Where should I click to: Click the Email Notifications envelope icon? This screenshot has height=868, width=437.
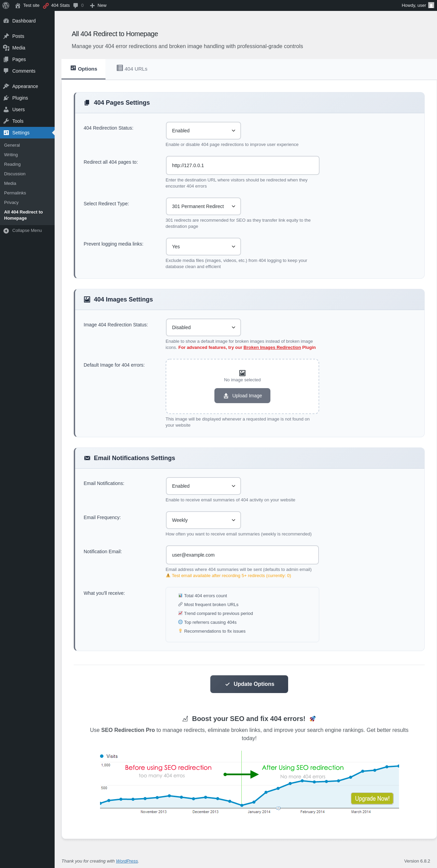pos(87,458)
